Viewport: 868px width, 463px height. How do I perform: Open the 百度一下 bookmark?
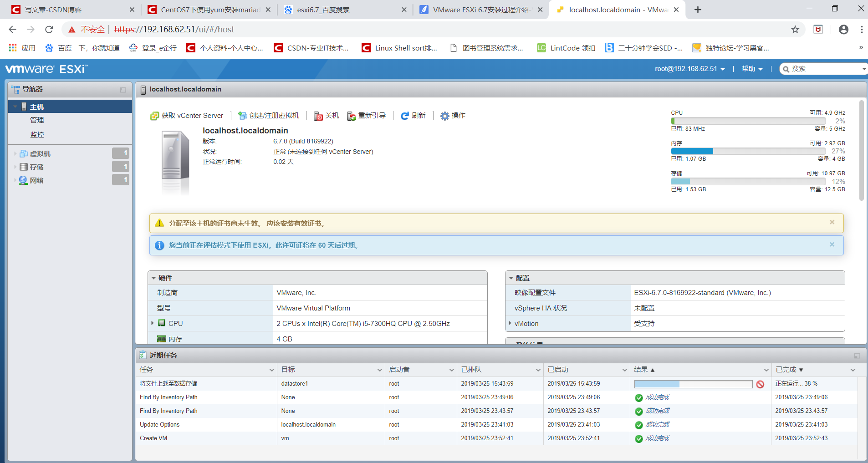point(82,48)
